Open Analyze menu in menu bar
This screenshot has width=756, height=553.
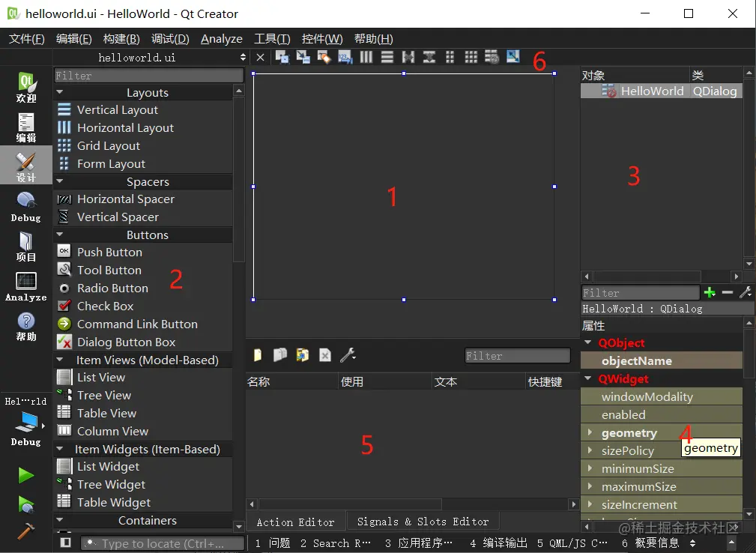(x=221, y=38)
